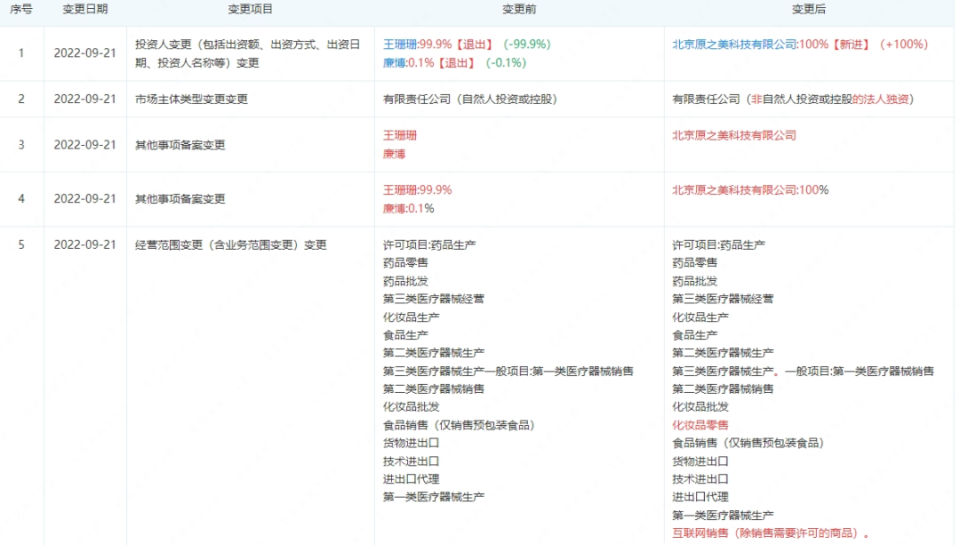Click 有限责任公司（自然人投资或控股）in 变更前
The width and height of the screenshot is (960, 545).
pos(469,99)
